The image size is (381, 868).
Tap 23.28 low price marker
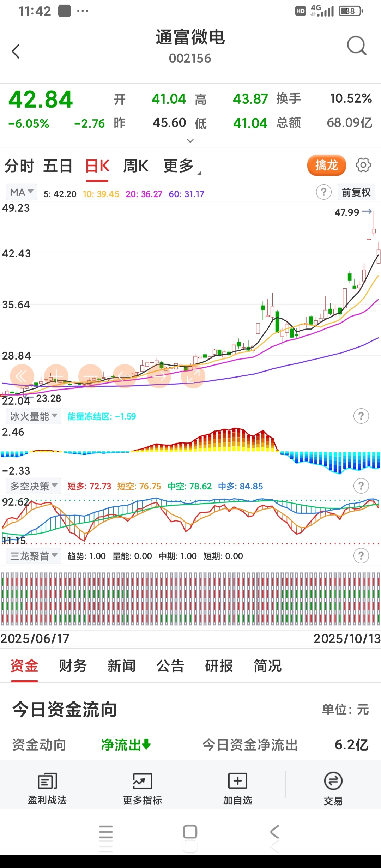point(49,399)
